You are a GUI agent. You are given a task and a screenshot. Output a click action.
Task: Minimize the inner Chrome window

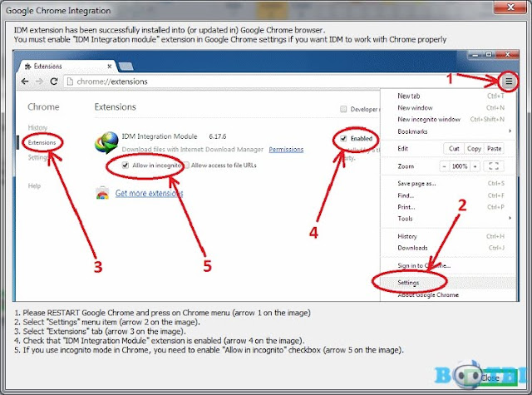(475, 55)
